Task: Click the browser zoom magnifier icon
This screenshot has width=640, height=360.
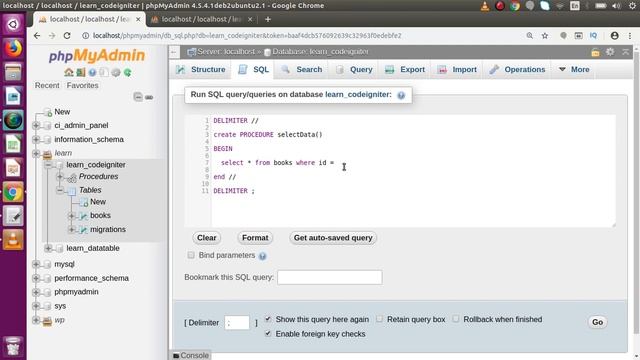Action: tap(529, 36)
